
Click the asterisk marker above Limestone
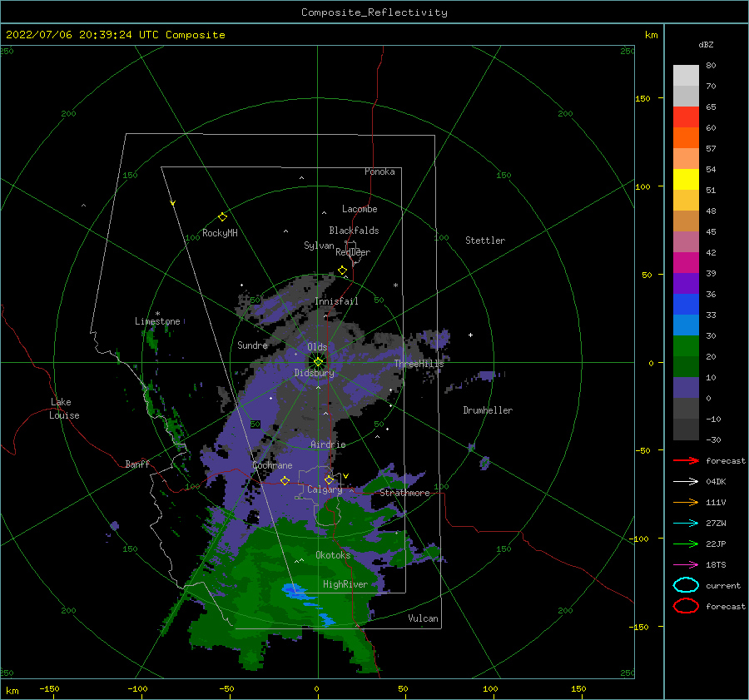coord(157,314)
